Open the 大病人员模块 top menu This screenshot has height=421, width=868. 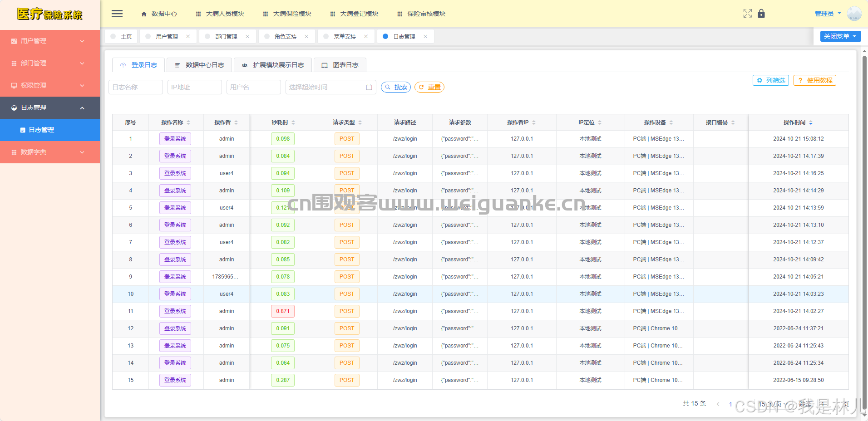coord(220,14)
